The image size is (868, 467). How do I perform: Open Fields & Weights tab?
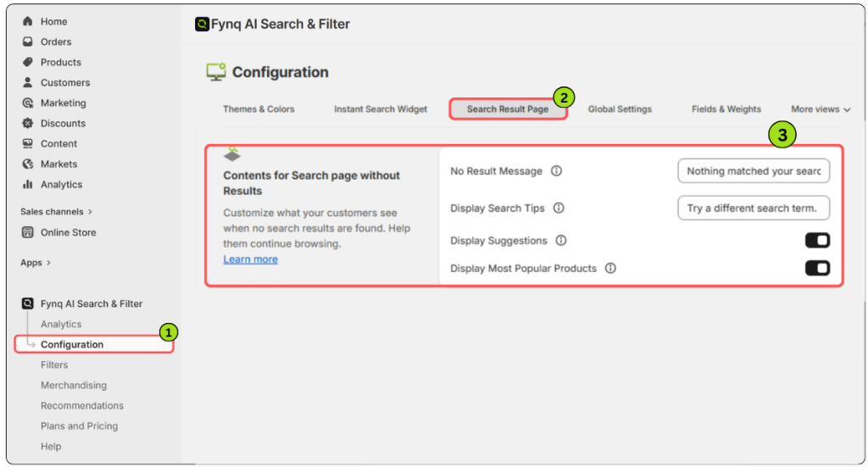click(726, 109)
